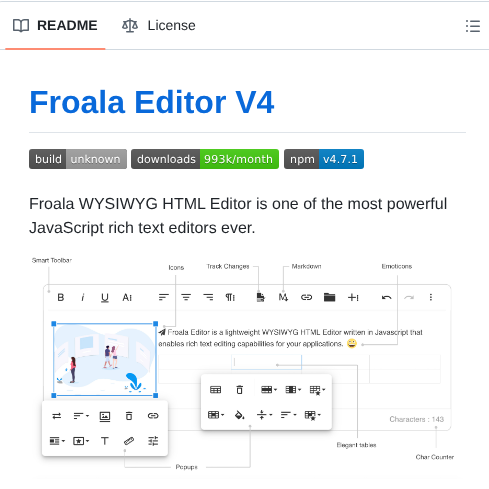Click the insert link icon in the top toolbar
The height and width of the screenshot is (489, 489).
pyautogui.click(x=306, y=297)
